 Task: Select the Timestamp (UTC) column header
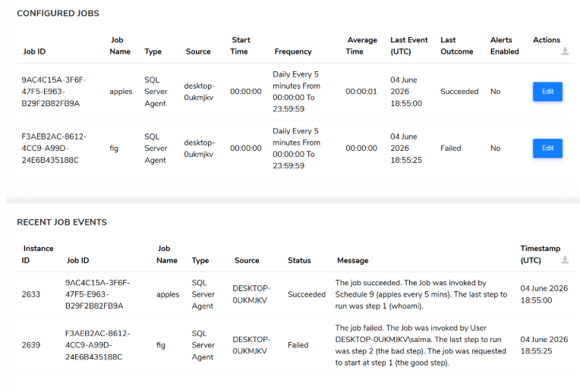tap(540, 254)
